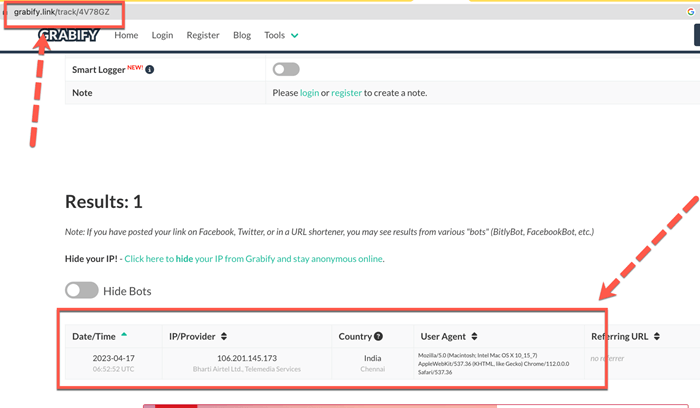Open the Home page in navbar
Image resolution: width=700 pixels, height=408 pixels.
pos(126,35)
